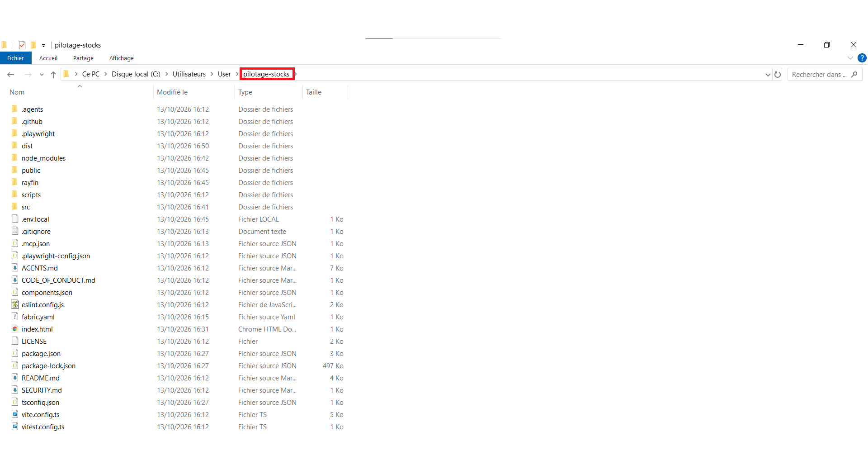
Task: Click Ce PC in breadcrumb path
Action: click(x=91, y=74)
